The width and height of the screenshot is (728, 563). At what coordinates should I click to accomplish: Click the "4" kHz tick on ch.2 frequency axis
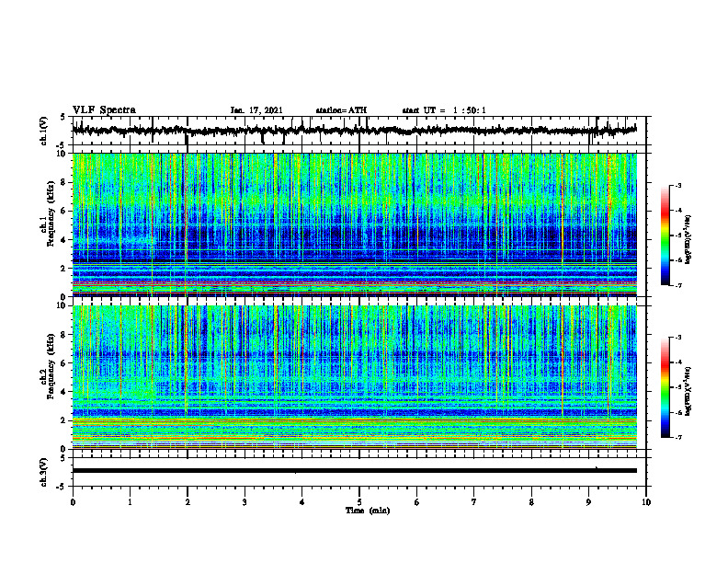point(64,392)
